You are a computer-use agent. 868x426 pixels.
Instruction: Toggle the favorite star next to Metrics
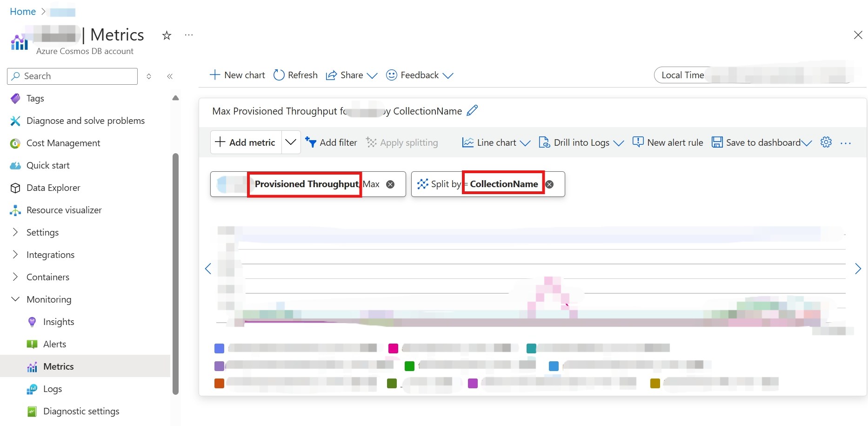pyautogui.click(x=166, y=35)
